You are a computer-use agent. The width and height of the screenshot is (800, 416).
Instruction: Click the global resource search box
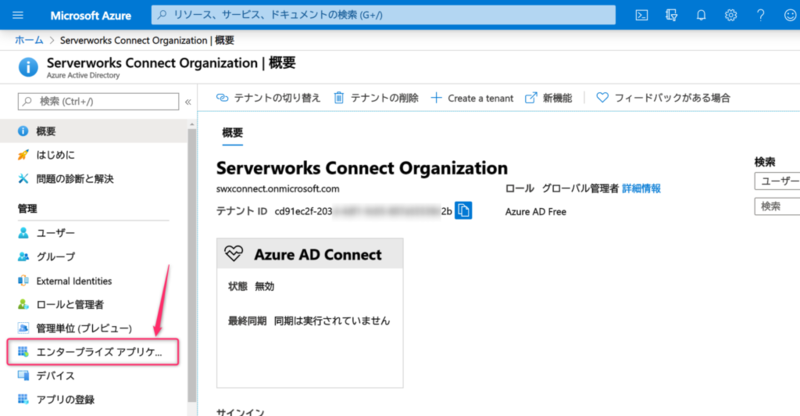(383, 15)
